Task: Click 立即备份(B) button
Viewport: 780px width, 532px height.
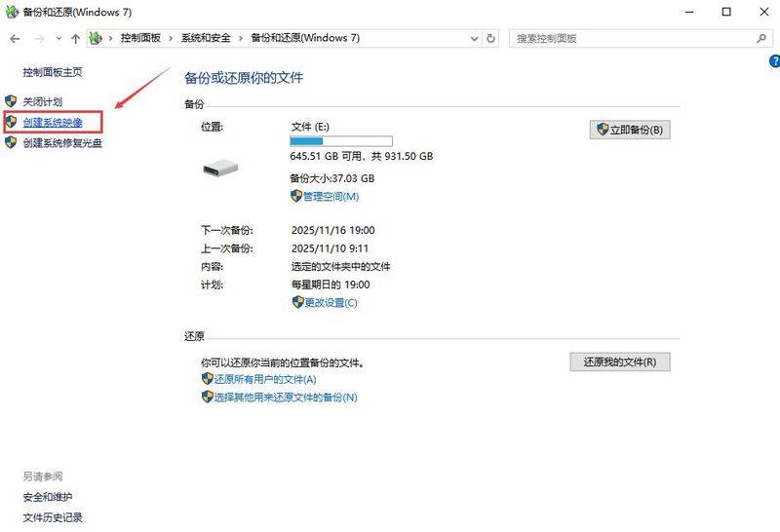Action: coord(630,130)
